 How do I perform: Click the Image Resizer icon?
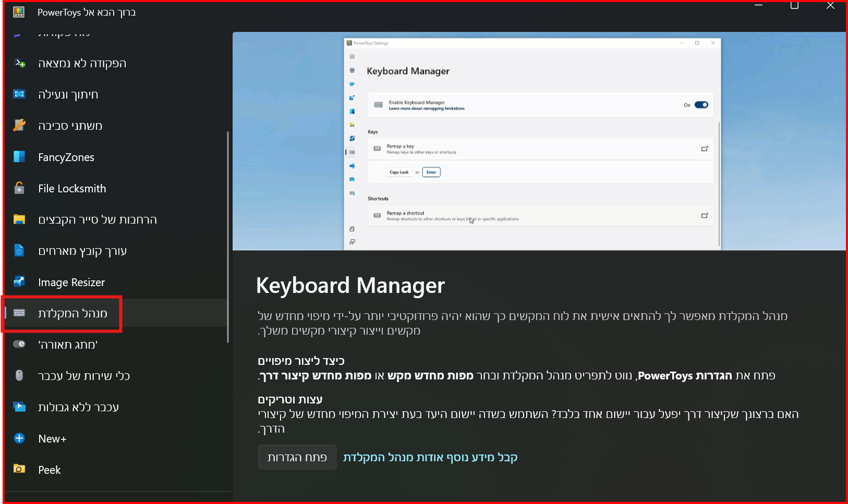pyautogui.click(x=19, y=282)
